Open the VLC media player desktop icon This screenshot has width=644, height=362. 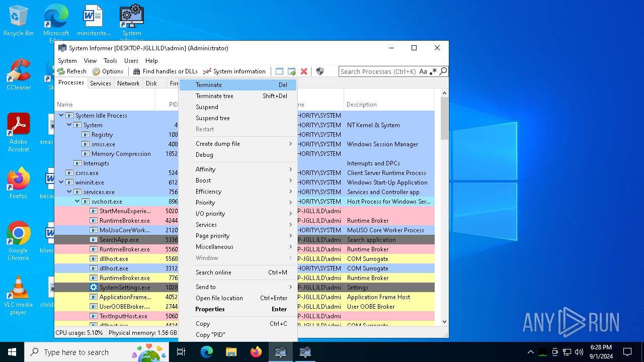pyautogui.click(x=19, y=296)
